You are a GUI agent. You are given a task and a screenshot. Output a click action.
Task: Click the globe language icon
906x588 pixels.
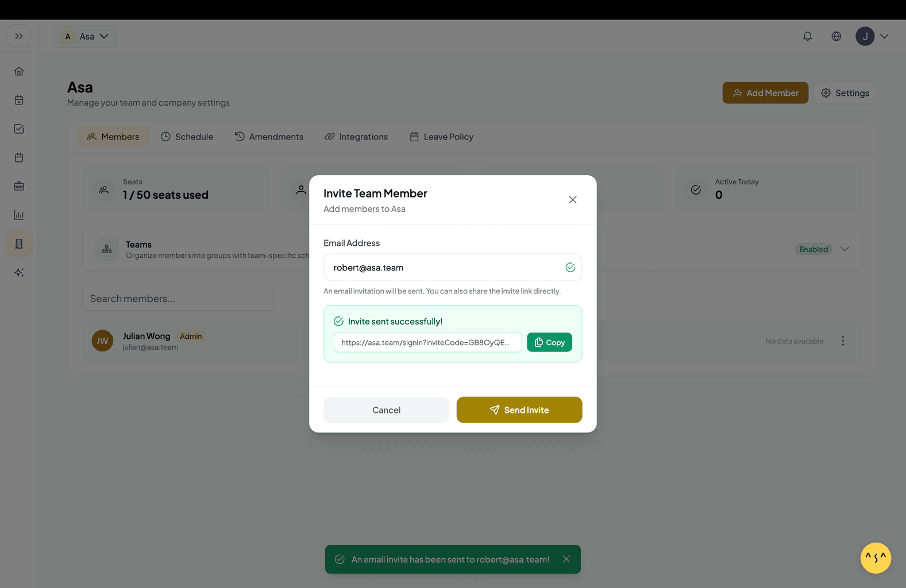[836, 36]
